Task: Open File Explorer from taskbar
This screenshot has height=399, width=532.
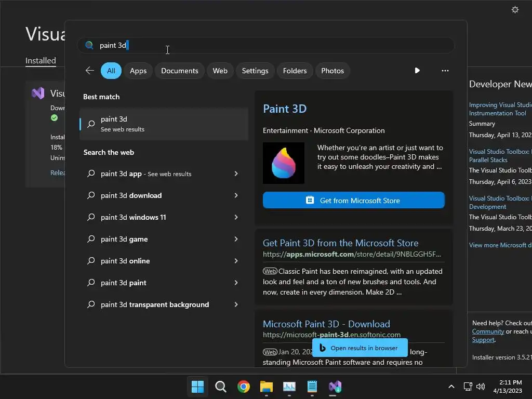Action: tap(267, 387)
